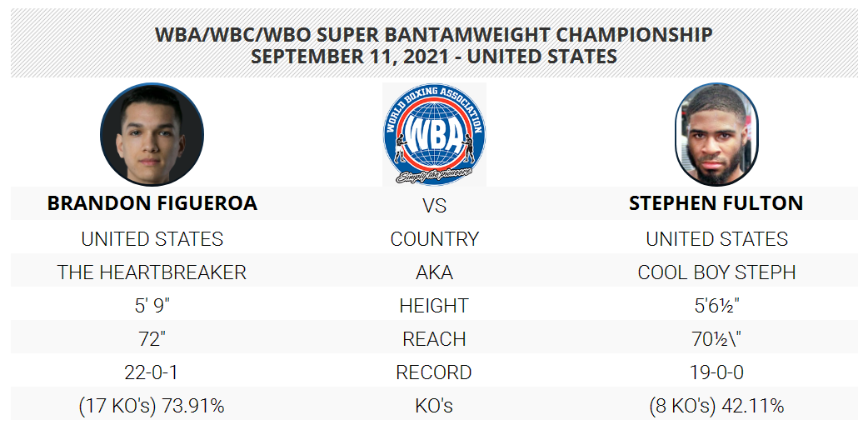Viewport: 868px width, 425px height.
Task: Click Fulton's 19-0-0 record value
Action: (716, 372)
